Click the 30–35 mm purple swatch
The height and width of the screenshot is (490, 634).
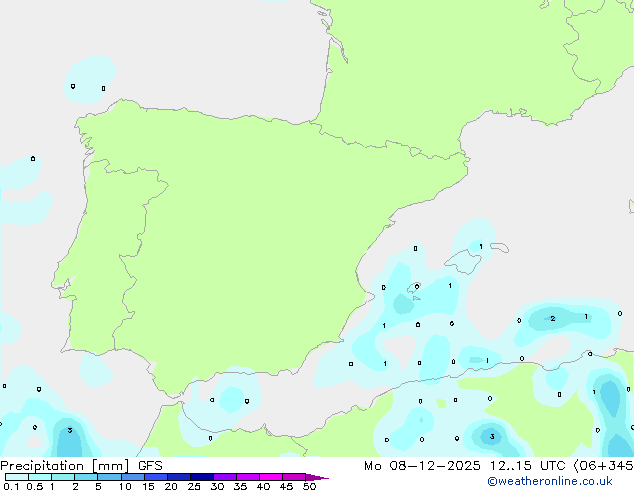click(x=225, y=477)
